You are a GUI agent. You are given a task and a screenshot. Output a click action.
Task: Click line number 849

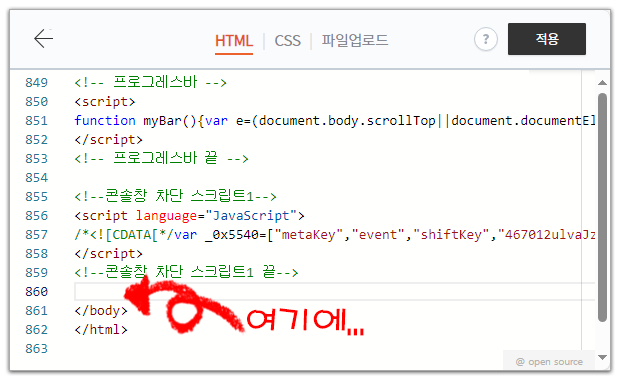coord(36,83)
